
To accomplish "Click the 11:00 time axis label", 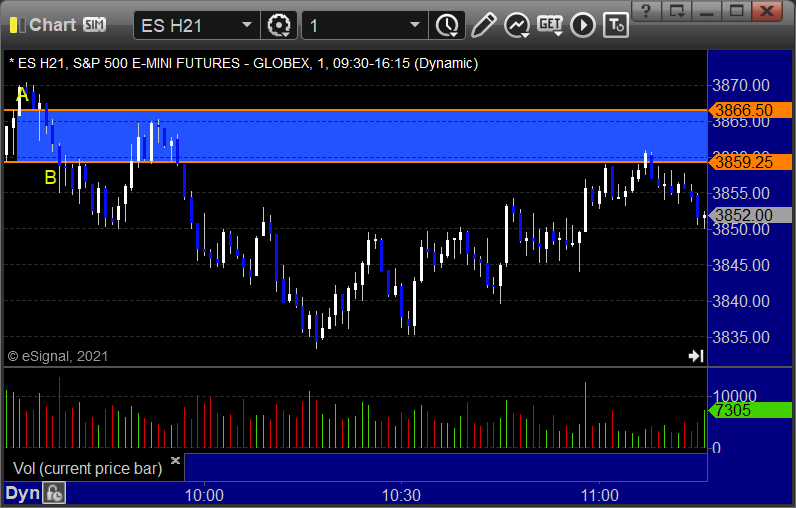I will pos(599,495).
